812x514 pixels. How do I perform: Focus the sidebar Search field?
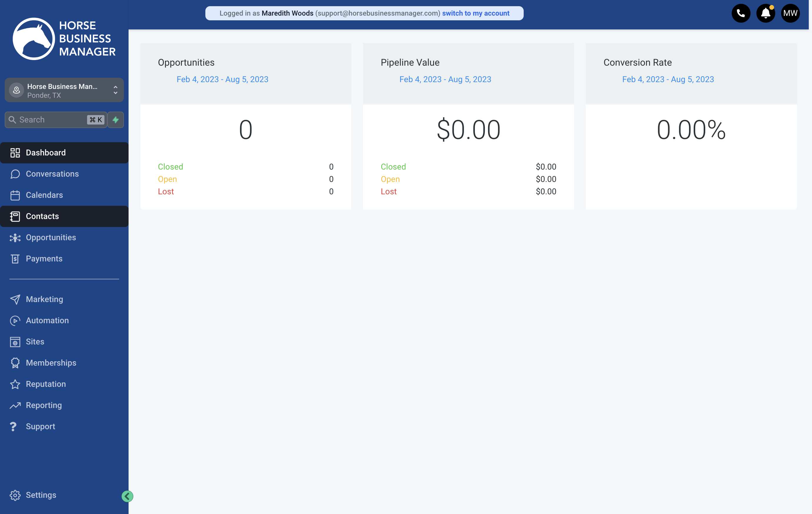[56, 120]
